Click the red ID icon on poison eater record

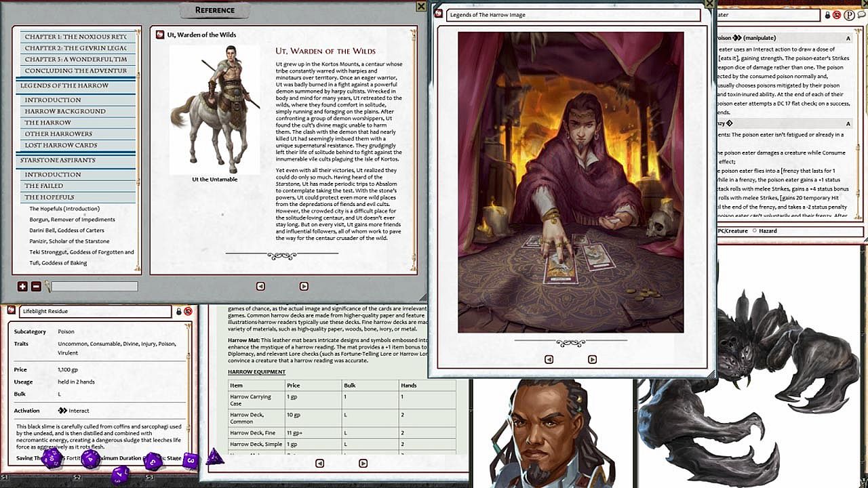[x=837, y=15]
